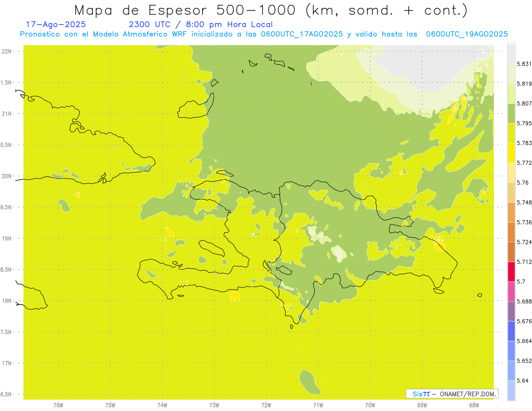Image resolution: width=532 pixels, height=411 pixels.
Task: Click the 76W longitude axis label
Action: coord(58,405)
